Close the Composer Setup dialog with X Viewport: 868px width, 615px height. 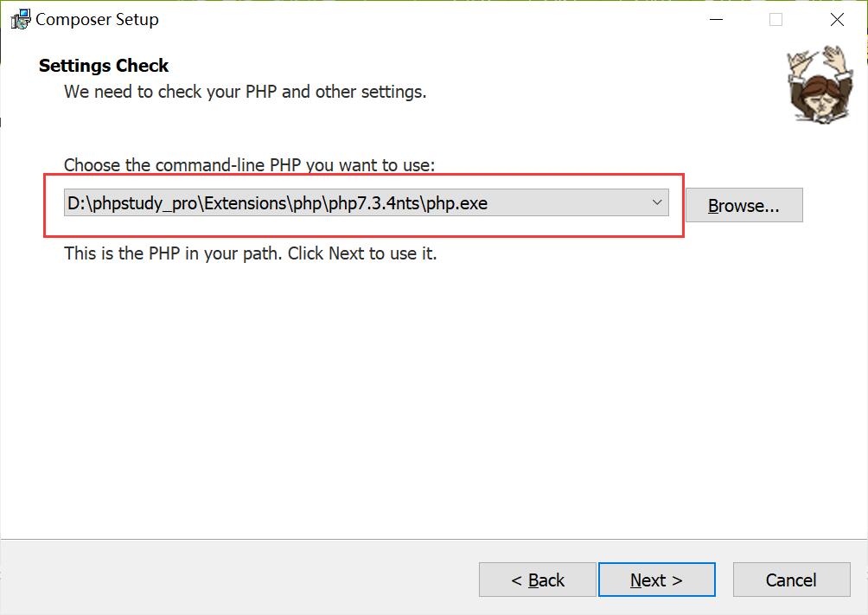click(x=837, y=19)
